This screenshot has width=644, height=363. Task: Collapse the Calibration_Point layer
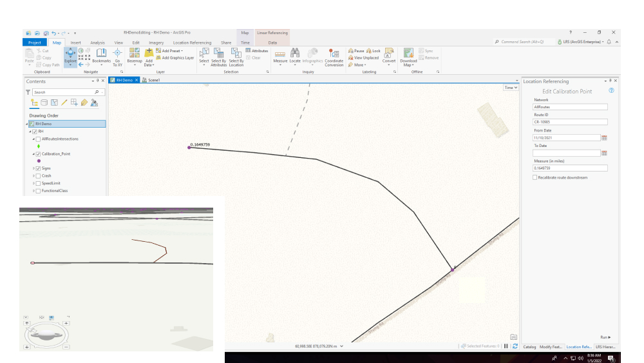33,154
